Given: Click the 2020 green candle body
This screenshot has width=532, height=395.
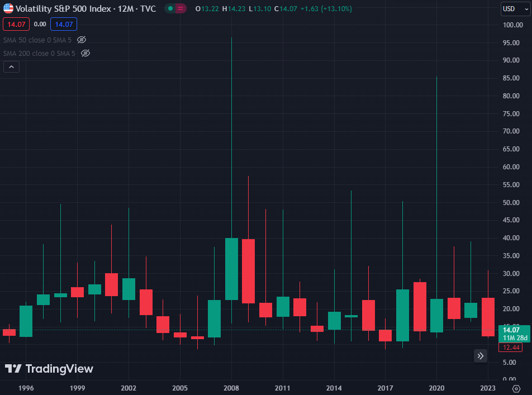Looking at the screenshot, I should click(x=436, y=316).
